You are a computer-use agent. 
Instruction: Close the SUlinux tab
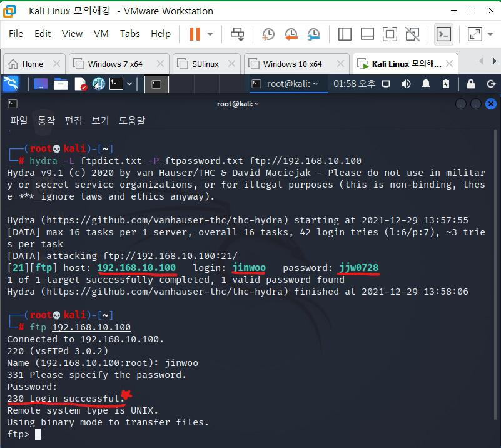(232, 64)
